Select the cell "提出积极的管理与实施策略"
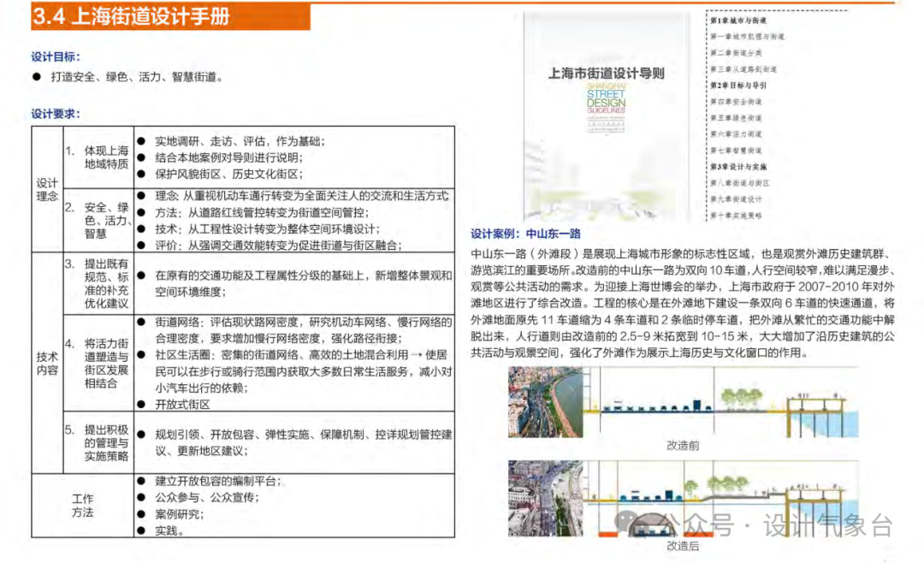Viewport: 924px width, 563px height. 106,442
